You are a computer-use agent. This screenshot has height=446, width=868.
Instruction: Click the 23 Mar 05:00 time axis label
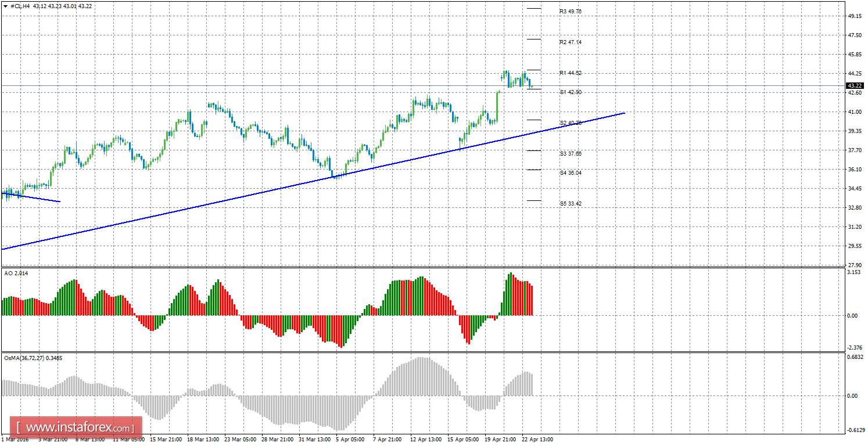pos(240,440)
